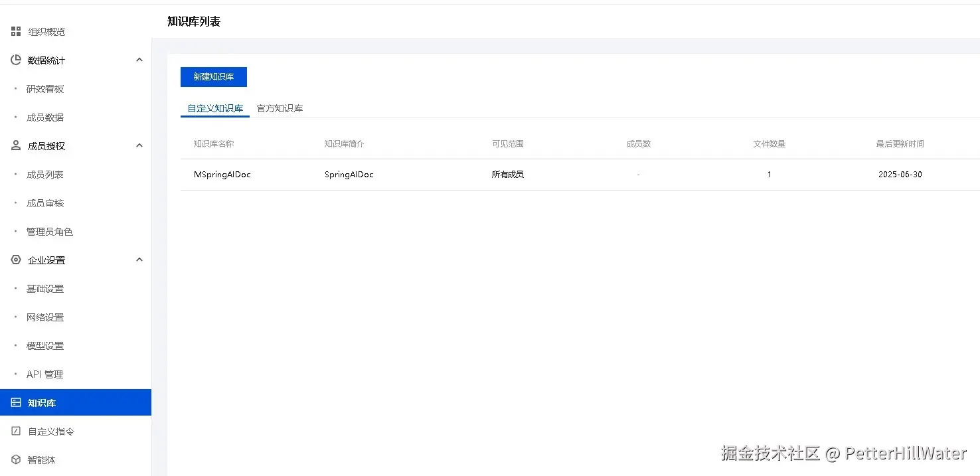Select the 自定义知识库 tab
980x476 pixels.
(x=214, y=108)
